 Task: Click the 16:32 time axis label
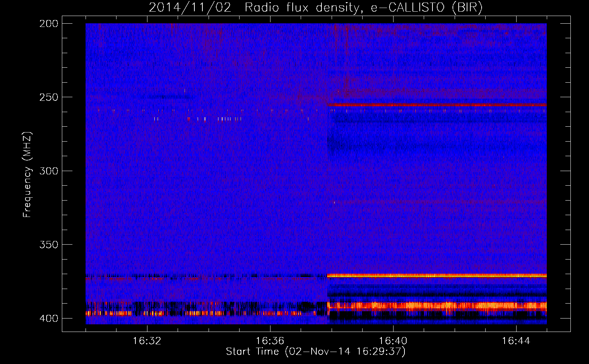(147, 341)
